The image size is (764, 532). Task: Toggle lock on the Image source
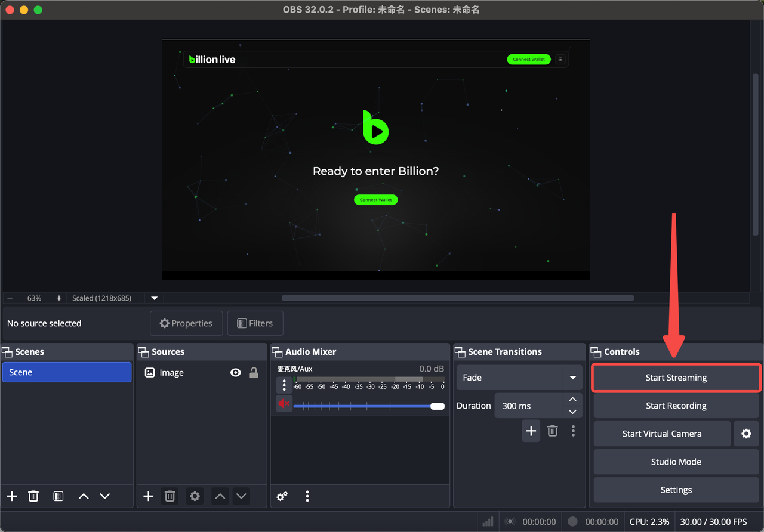pos(254,373)
